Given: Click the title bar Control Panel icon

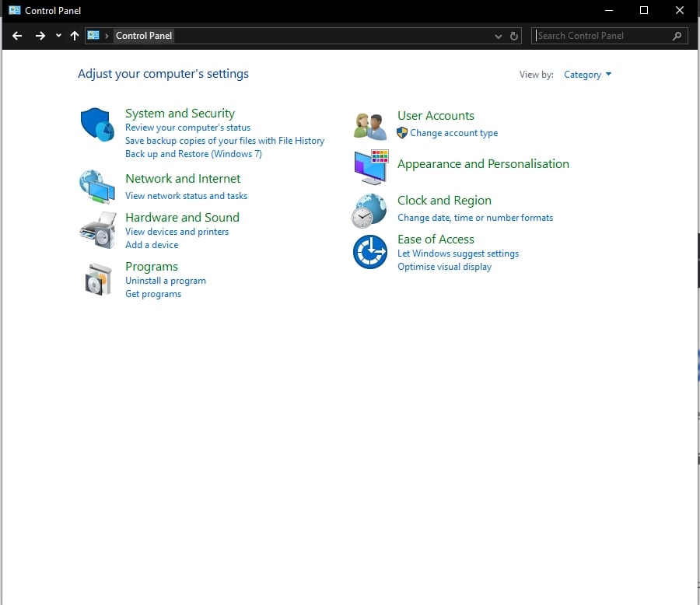Looking at the screenshot, I should click(15, 10).
